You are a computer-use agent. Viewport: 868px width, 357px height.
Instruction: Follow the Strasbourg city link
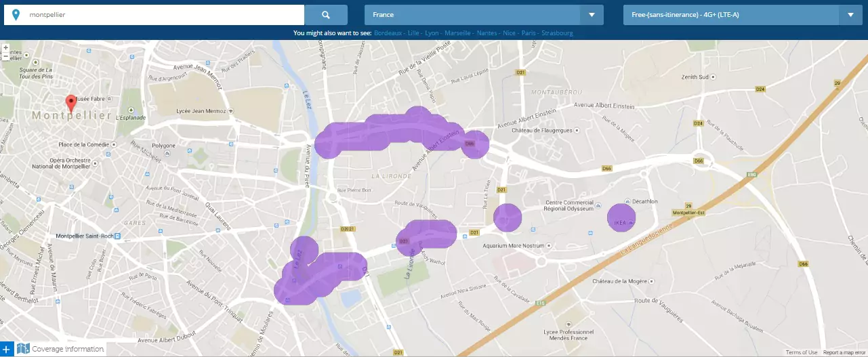[x=557, y=33]
